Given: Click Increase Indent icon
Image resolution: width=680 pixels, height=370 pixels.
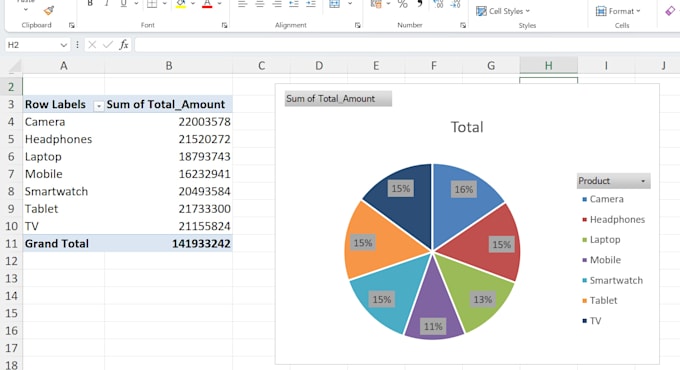Looking at the screenshot, I should click(x=311, y=4).
